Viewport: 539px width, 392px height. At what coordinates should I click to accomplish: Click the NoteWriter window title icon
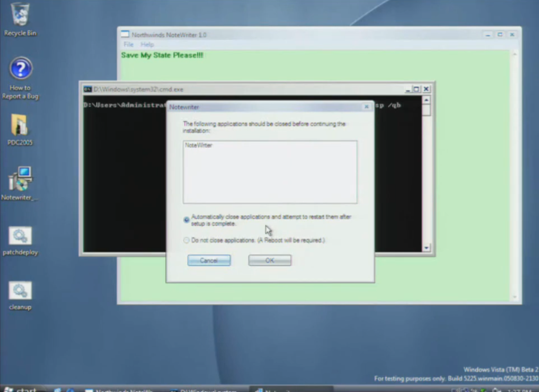tap(125, 34)
